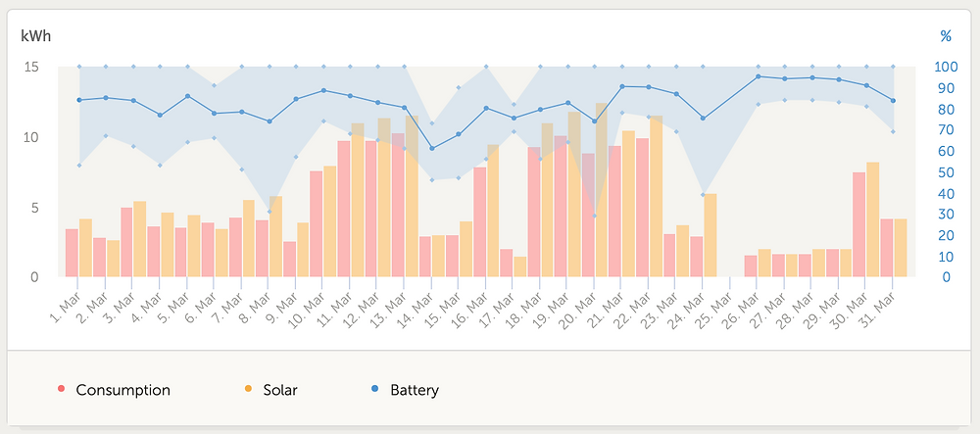The height and width of the screenshot is (434, 980).
Task: Click battery average point on 14. Mar
Action: point(432,148)
